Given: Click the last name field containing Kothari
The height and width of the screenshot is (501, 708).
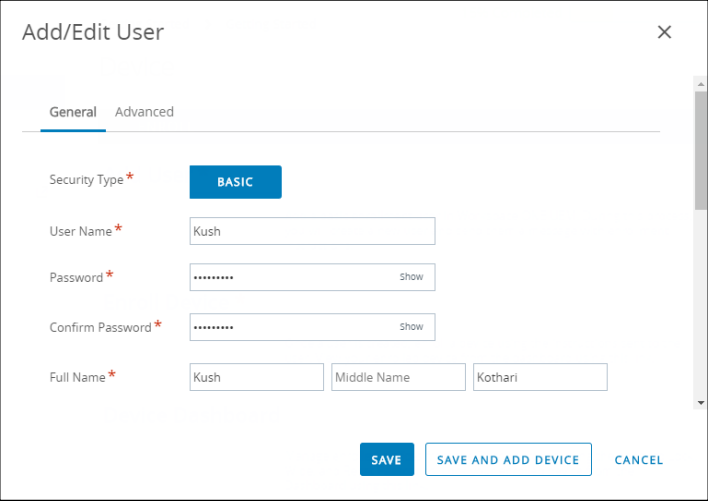Looking at the screenshot, I should tap(540, 377).
